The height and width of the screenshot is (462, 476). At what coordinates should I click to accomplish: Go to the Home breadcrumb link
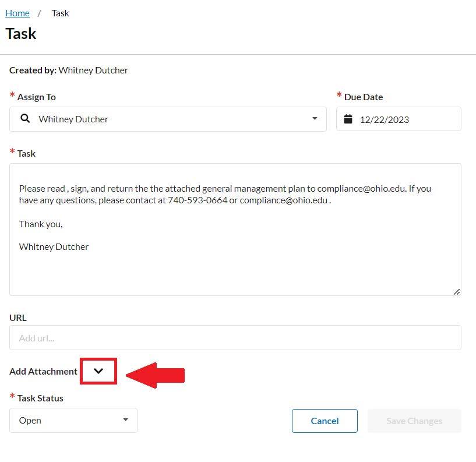click(x=17, y=13)
